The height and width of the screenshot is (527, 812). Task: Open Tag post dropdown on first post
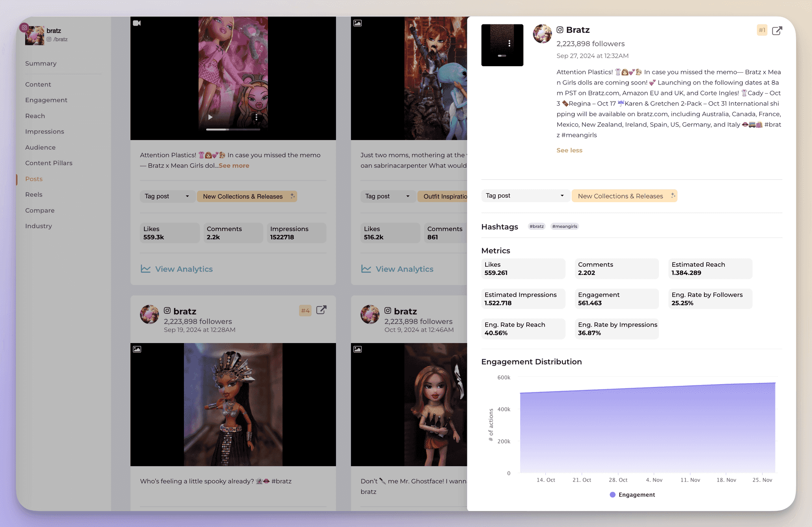pyautogui.click(x=167, y=196)
